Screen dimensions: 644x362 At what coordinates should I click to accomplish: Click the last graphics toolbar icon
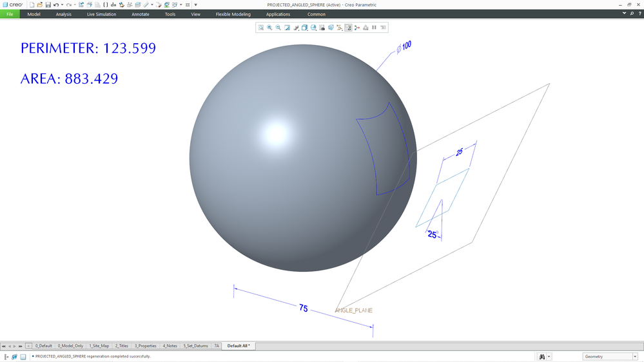click(383, 28)
